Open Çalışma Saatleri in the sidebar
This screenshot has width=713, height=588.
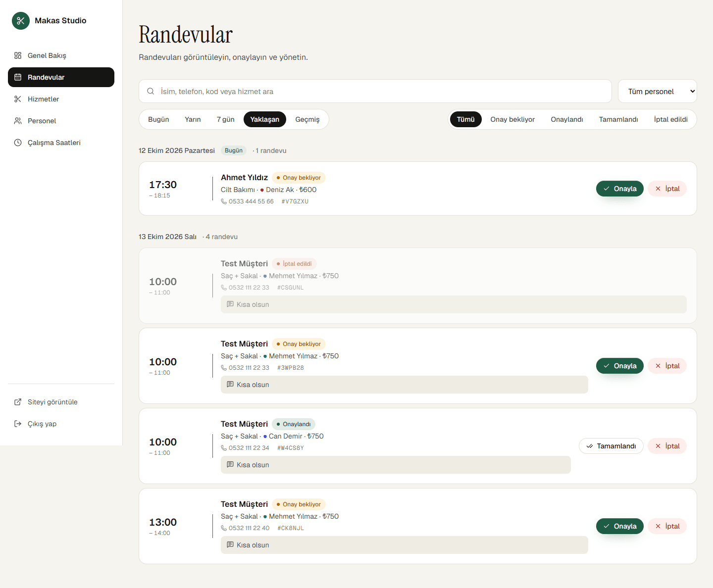point(61,143)
